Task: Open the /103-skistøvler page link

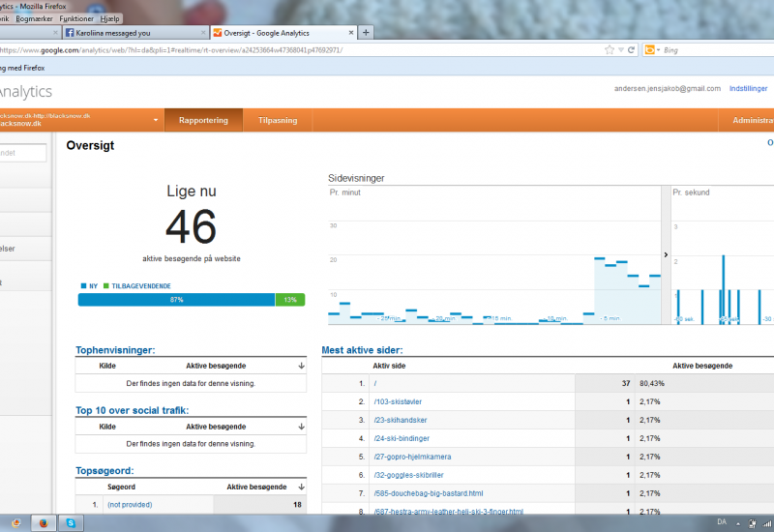Action: [398, 401]
